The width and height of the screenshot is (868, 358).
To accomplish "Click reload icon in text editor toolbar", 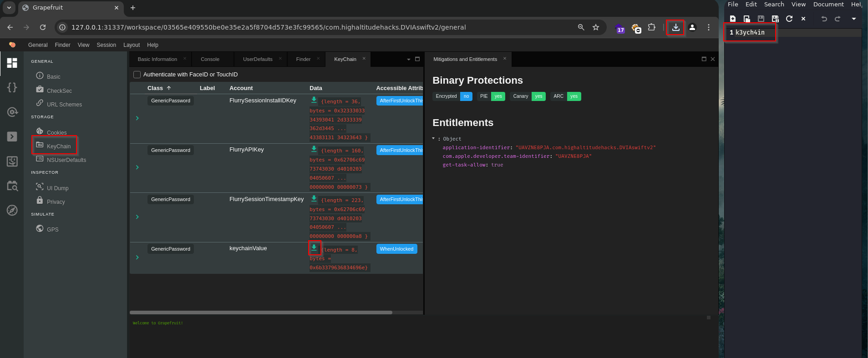I will click(789, 19).
